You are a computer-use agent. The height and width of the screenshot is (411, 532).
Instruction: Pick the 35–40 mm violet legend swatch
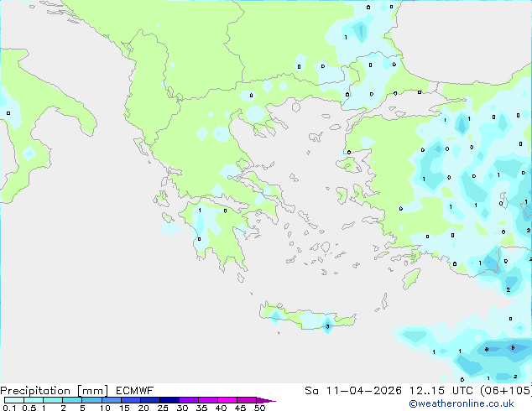(207, 400)
